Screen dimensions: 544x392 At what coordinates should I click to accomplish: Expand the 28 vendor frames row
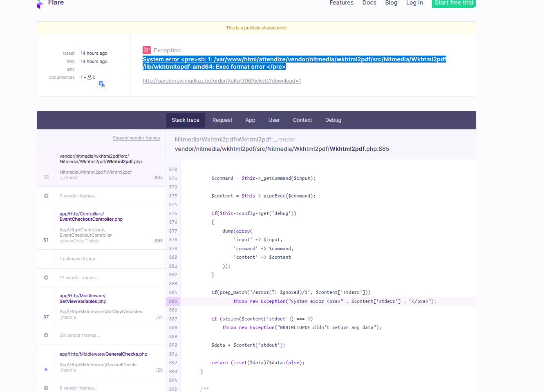[x=101, y=335]
